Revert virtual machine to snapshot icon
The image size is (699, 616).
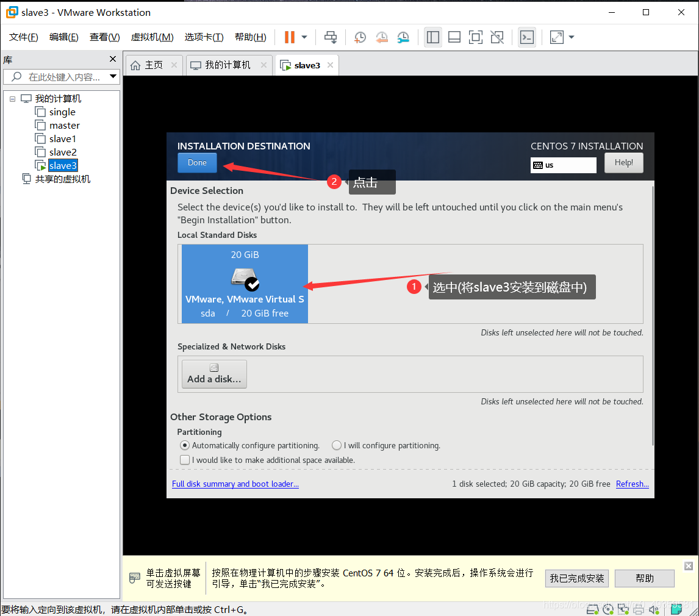[382, 37]
